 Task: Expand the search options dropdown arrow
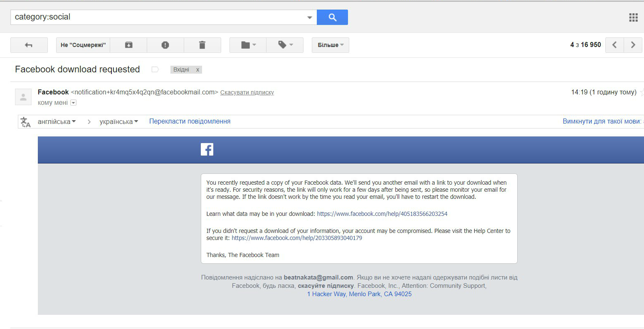pyautogui.click(x=309, y=17)
